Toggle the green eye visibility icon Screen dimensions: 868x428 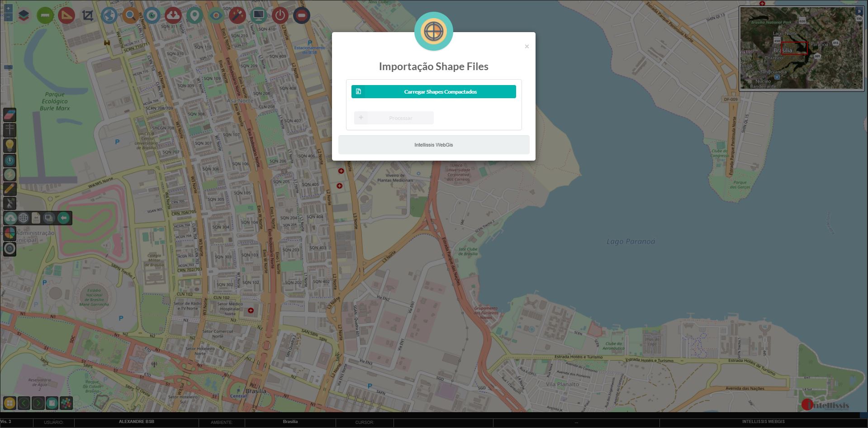(x=216, y=16)
